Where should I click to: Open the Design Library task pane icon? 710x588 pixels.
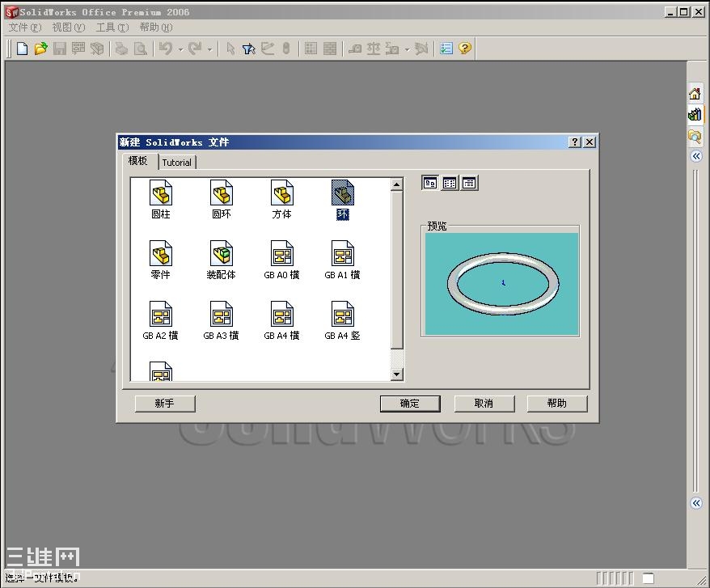tap(695, 114)
